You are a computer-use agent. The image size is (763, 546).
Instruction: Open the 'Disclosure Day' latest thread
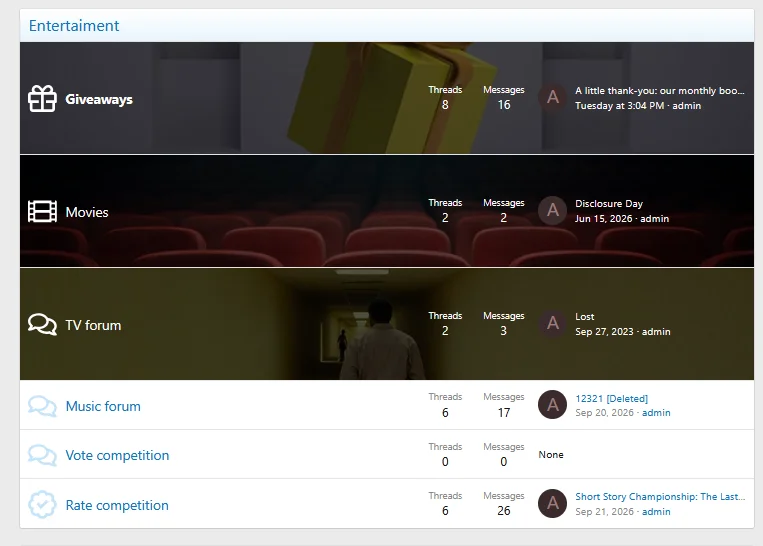pyautogui.click(x=609, y=203)
